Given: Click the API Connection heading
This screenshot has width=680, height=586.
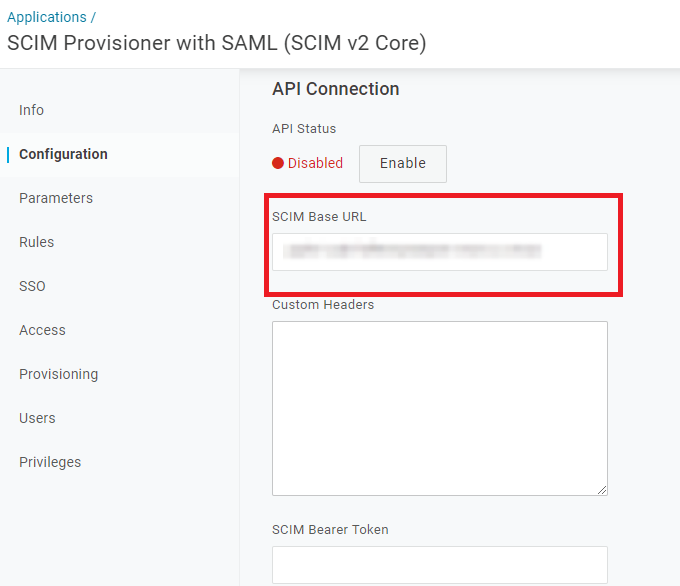Looking at the screenshot, I should pos(336,89).
